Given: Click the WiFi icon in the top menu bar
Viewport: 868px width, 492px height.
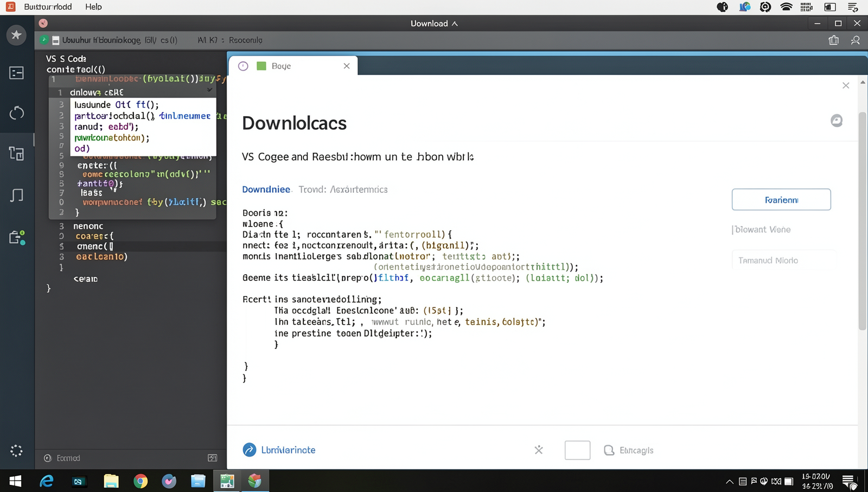Looking at the screenshot, I should pyautogui.click(x=786, y=7).
